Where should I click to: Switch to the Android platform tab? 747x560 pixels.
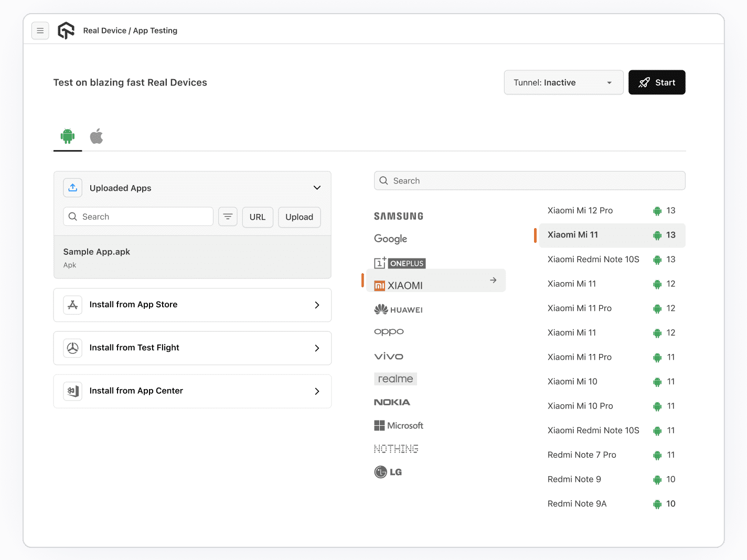[x=68, y=136]
